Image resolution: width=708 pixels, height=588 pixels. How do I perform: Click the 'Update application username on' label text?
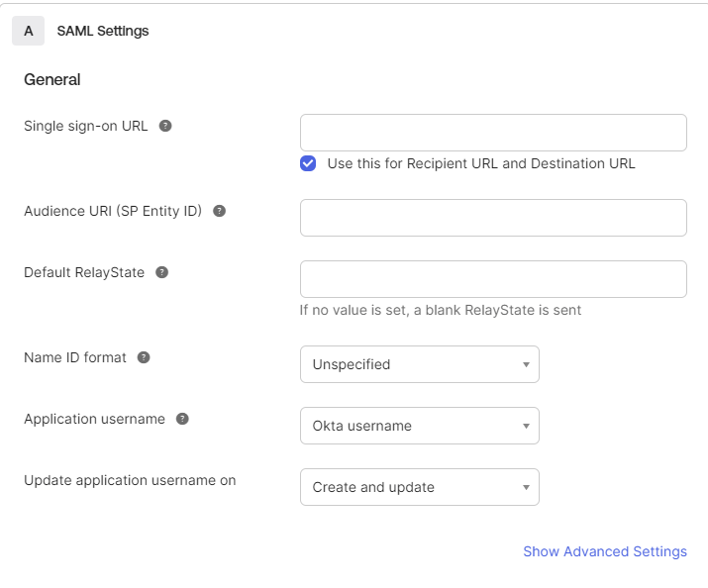[130, 480]
